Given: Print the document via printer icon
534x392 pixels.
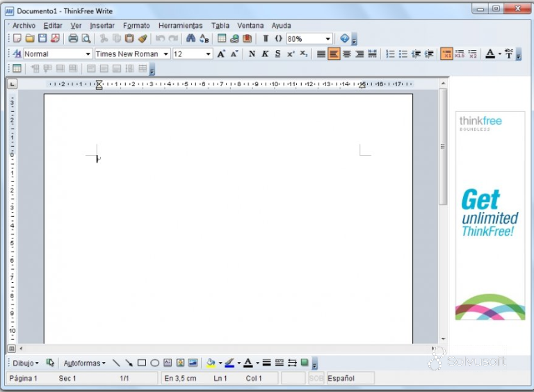Looking at the screenshot, I should 73,38.
